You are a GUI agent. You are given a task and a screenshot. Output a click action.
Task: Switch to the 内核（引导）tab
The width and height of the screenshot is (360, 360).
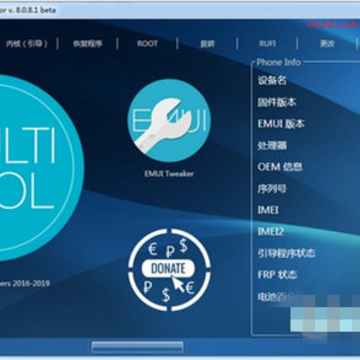27,44
